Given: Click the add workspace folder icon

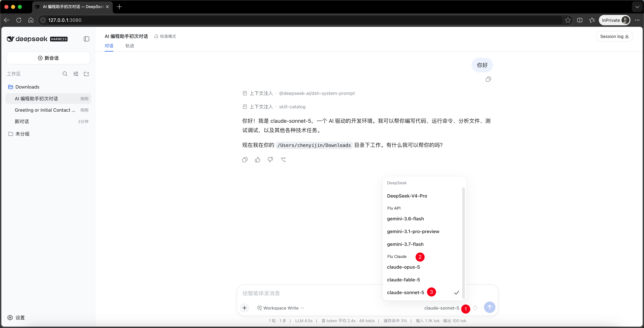Looking at the screenshot, I should point(87,74).
